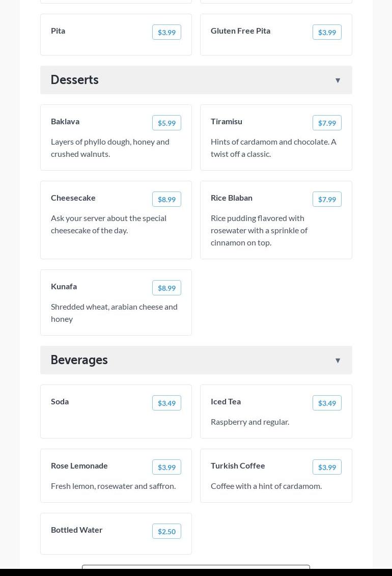
Task: Collapse the Beverages section arrow
Action: pyautogui.click(x=338, y=361)
